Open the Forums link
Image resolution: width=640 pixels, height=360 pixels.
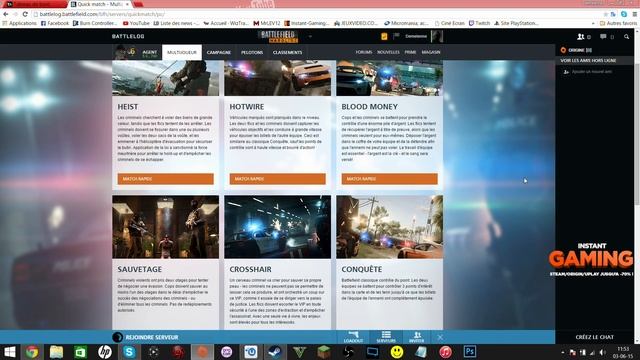[363, 52]
